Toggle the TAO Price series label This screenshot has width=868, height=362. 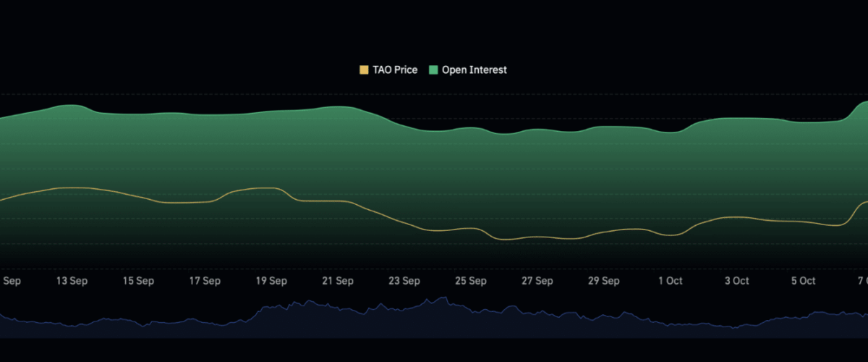395,70
